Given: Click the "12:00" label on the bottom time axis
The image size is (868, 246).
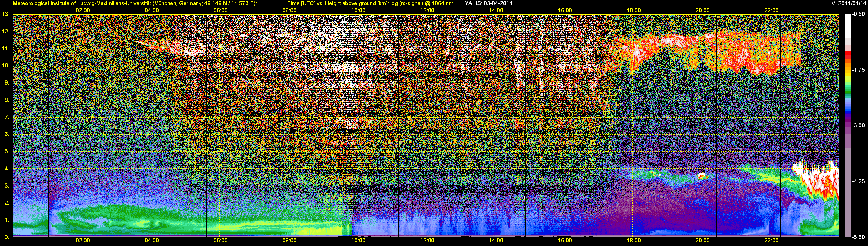Looking at the screenshot, I should (x=427, y=240).
